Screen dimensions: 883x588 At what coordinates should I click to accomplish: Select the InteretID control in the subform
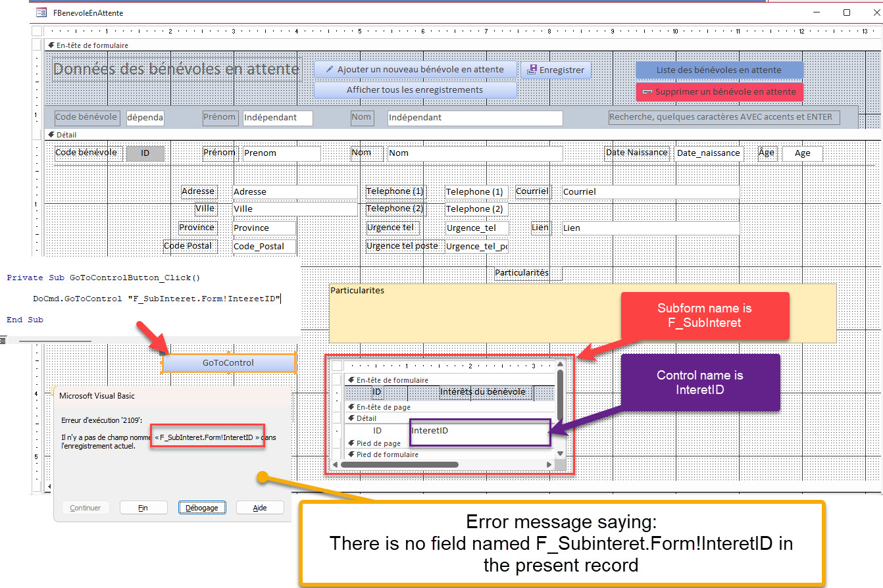pyautogui.click(x=480, y=431)
